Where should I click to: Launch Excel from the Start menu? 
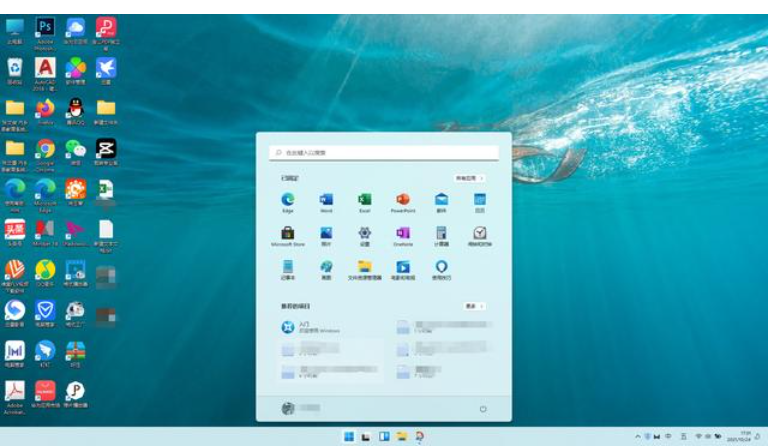[364, 202]
